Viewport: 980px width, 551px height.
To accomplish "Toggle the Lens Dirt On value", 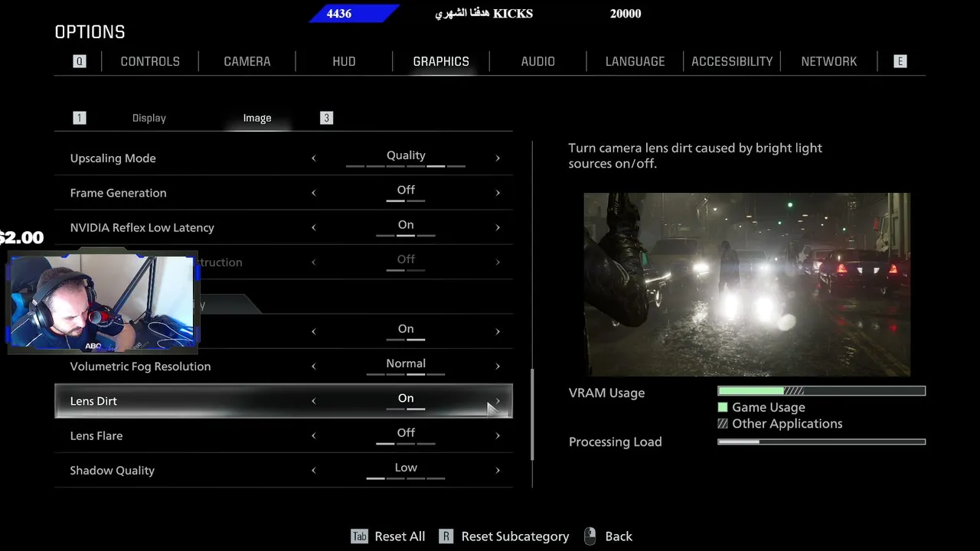I will [x=406, y=398].
